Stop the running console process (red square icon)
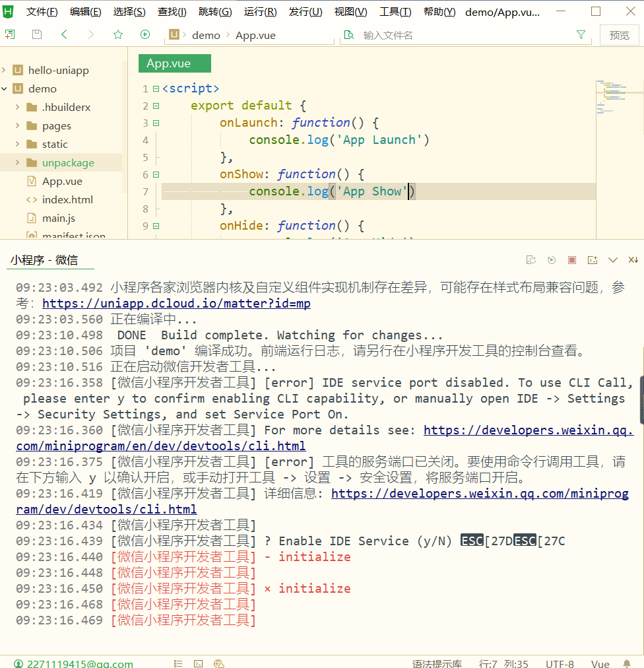The image size is (644, 668). tap(571, 260)
